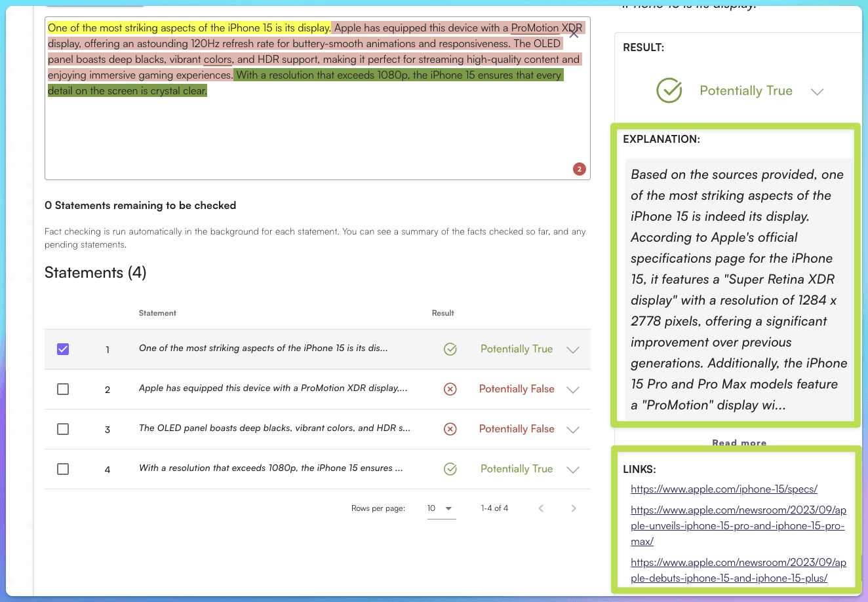
Task: Click the green check icon in statement 1's row
Action: tap(450, 349)
